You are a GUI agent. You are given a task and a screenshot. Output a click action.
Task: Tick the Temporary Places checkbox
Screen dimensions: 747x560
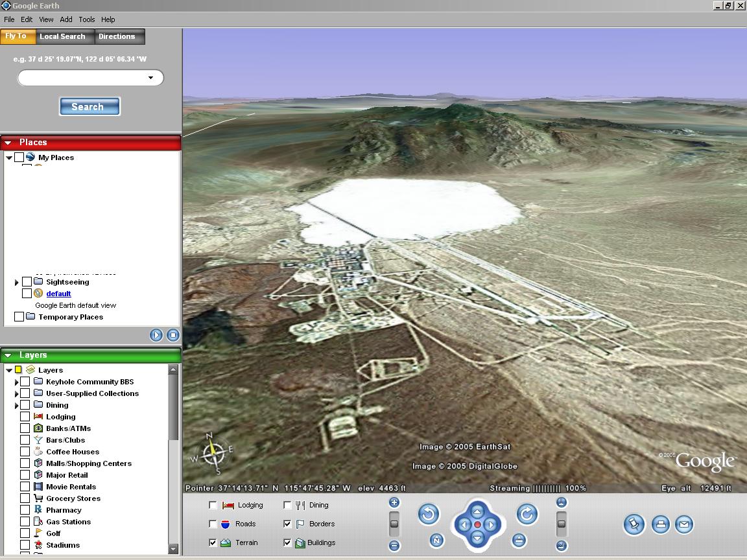point(19,317)
